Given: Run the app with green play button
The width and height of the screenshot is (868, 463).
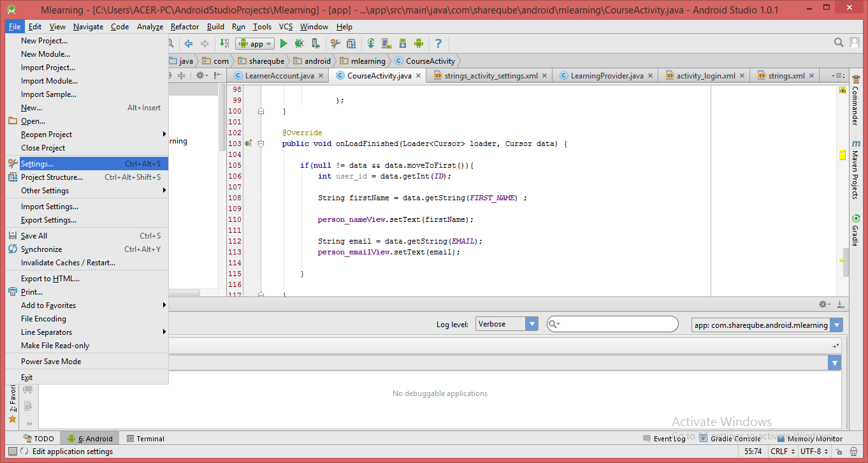Looking at the screenshot, I should point(284,44).
